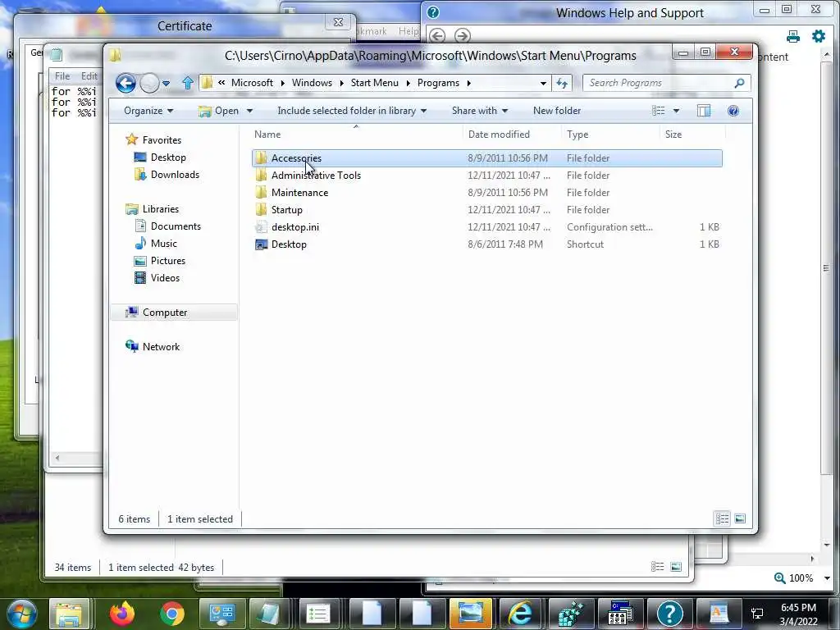Create a New folder
This screenshot has width=840, height=630.
557,111
